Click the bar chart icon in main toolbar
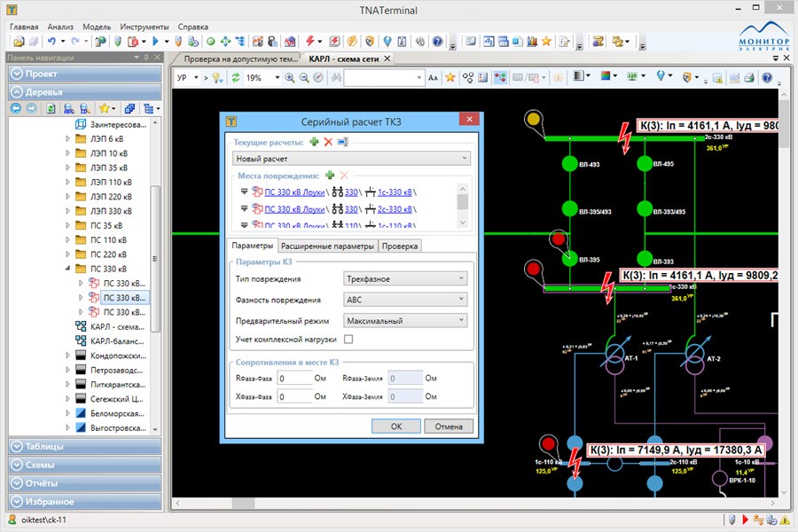The height and width of the screenshot is (532, 798). point(532,42)
